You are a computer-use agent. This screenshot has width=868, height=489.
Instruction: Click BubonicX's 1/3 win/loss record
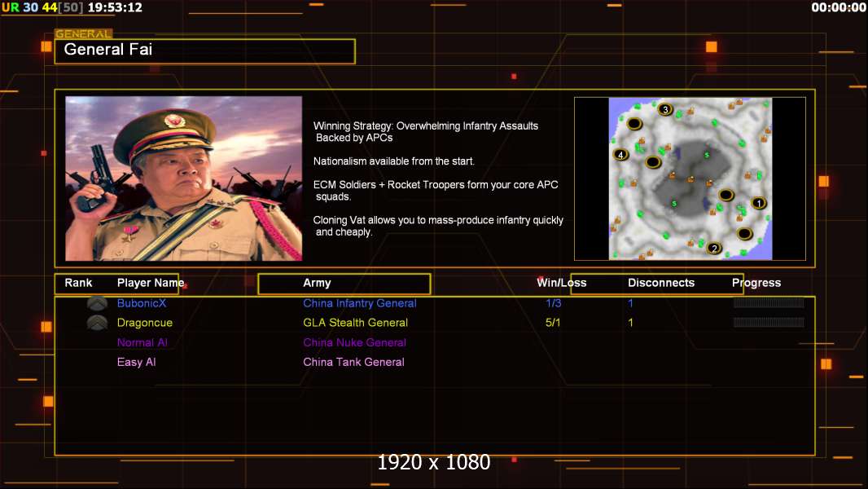point(554,303)
